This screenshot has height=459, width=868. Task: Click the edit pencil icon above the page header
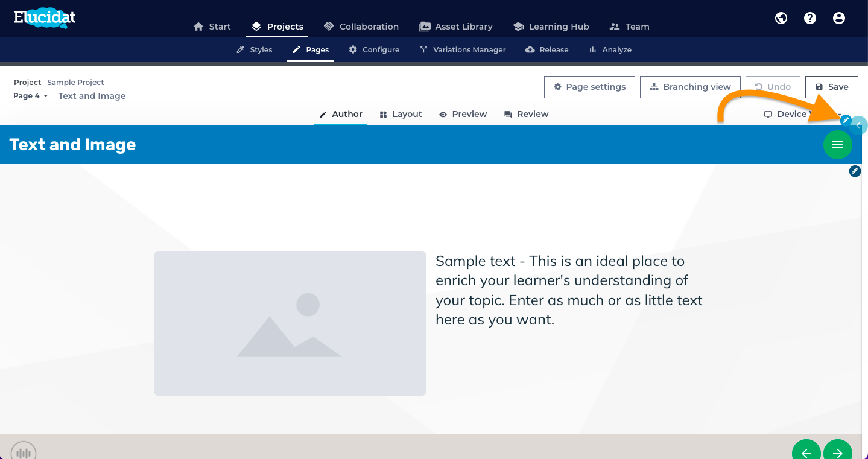coord(846,120)
